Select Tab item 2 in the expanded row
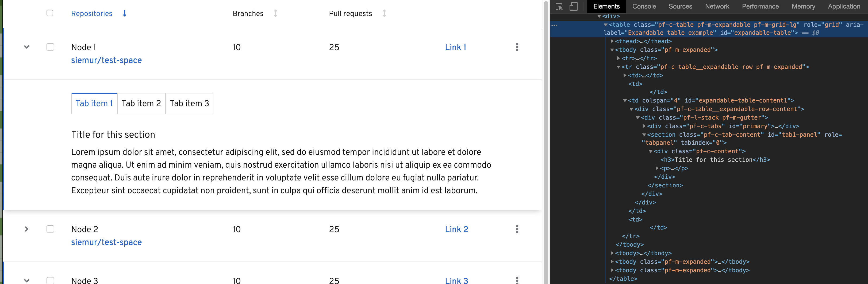Viewport: 868px width, 284px height. pyautogui.click(x=141, y=103)
